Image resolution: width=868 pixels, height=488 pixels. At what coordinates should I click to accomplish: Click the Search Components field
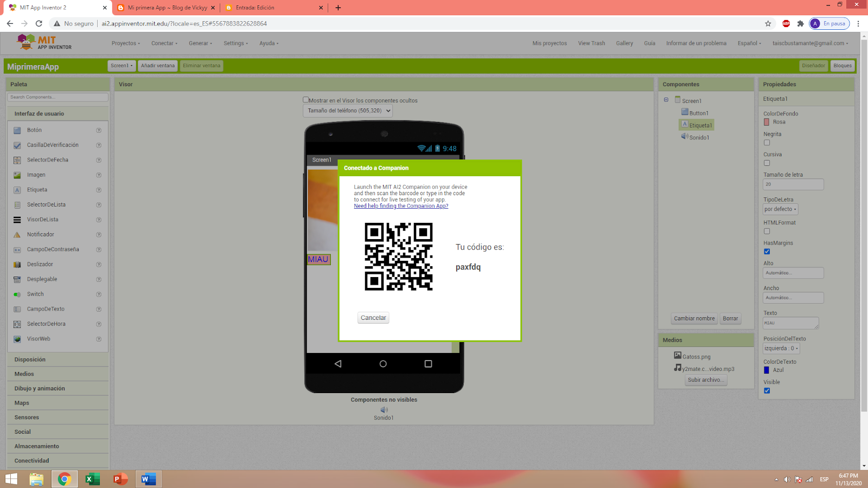(x=58, y=97)
